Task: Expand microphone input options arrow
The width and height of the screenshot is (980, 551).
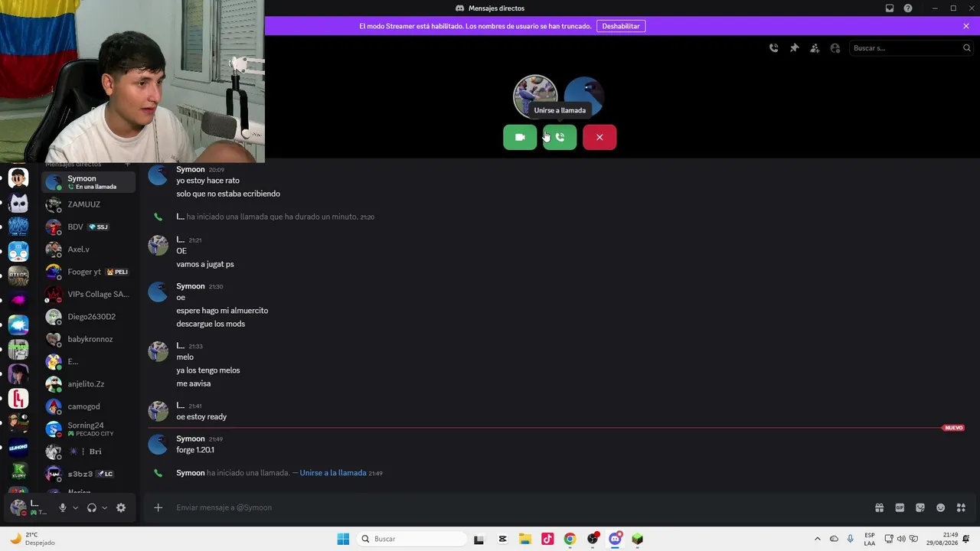Action: click(x=75, y=507)
